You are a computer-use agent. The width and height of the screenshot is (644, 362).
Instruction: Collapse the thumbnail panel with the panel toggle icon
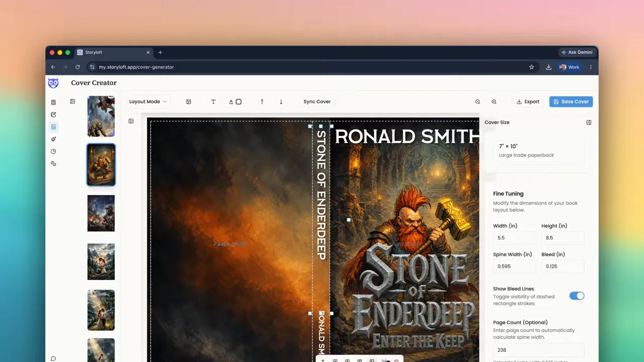(x=72, y=102)
